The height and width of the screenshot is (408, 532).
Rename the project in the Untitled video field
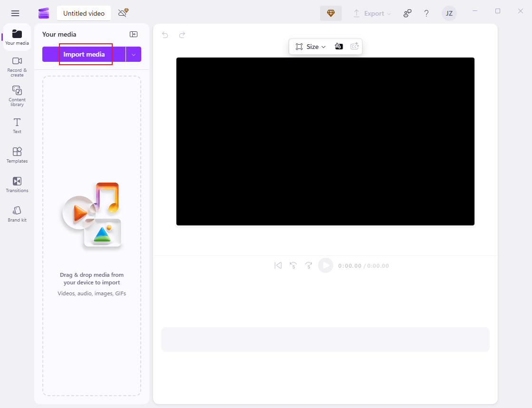(84, 13)
